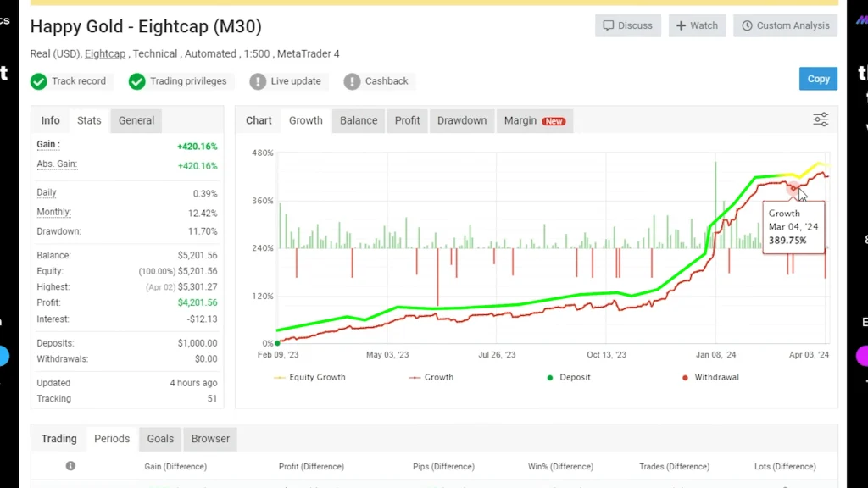This screenshot has width=868, height=488.
Task: Switch to the Stats tab
Action: (x=89, y=120)
